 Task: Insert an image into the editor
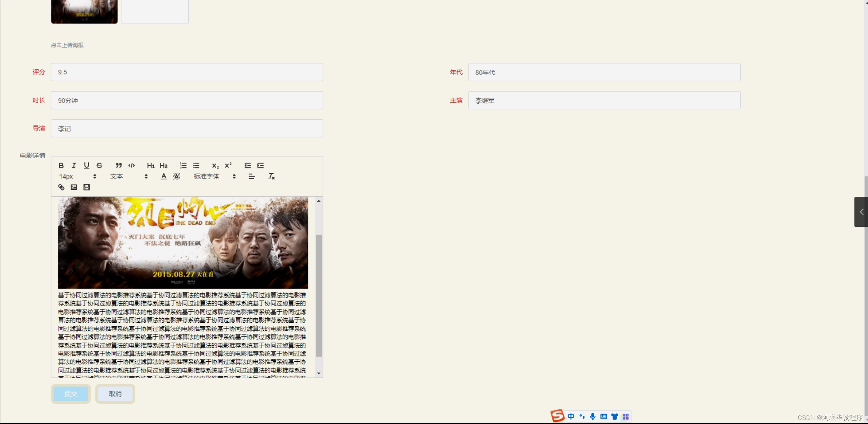(x=74, y=187)
